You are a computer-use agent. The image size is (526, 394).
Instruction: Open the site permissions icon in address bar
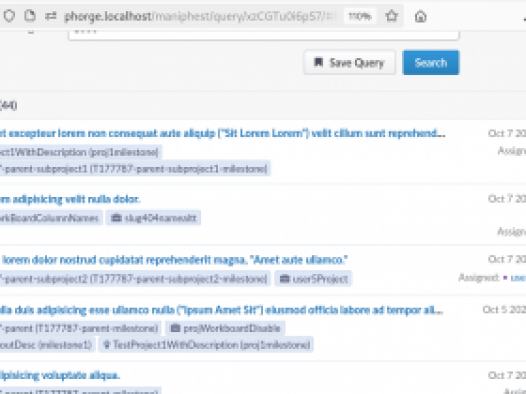pos(51,16)
